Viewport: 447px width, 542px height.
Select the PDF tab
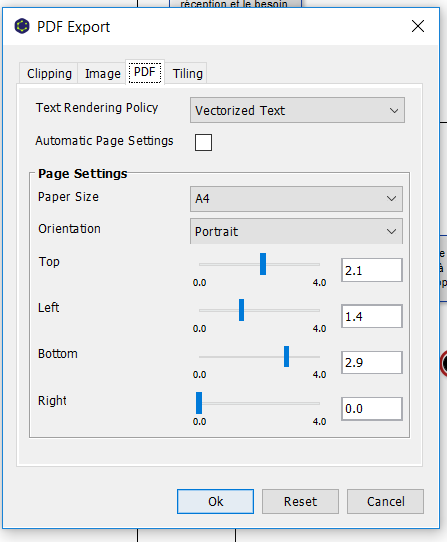[x=145, y=72]
